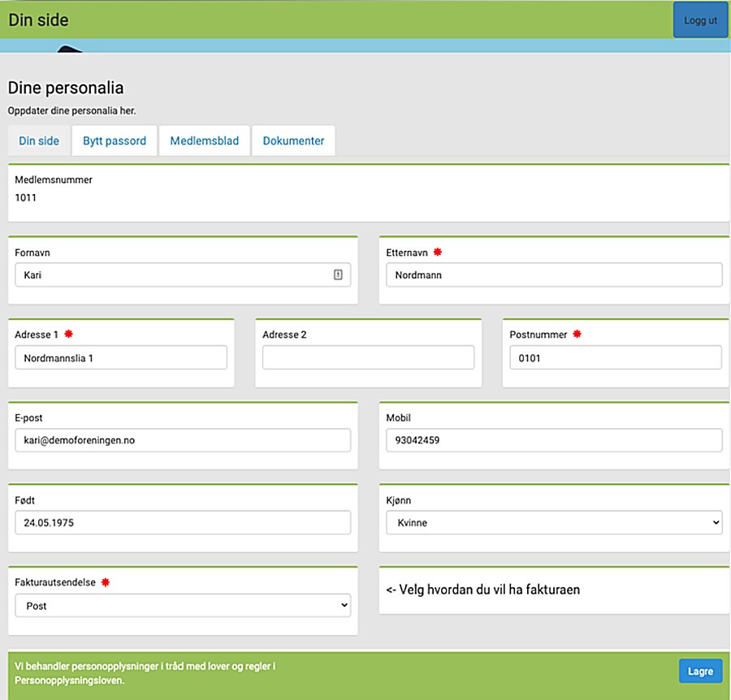731x700 pixels.
Task: Click the Mobil label
Action: click(398, 418)
